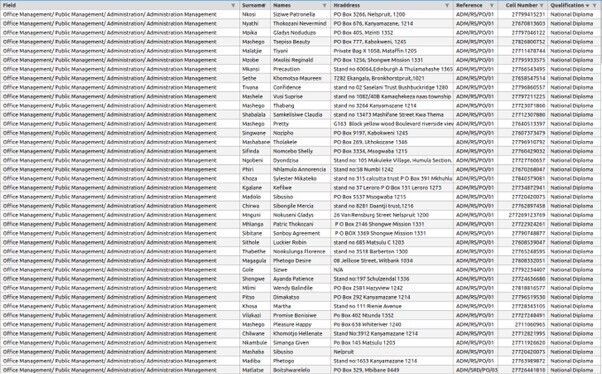
Task: Select surname cell Shabalala
Action: pyautogui.click(x=255, y=115)
